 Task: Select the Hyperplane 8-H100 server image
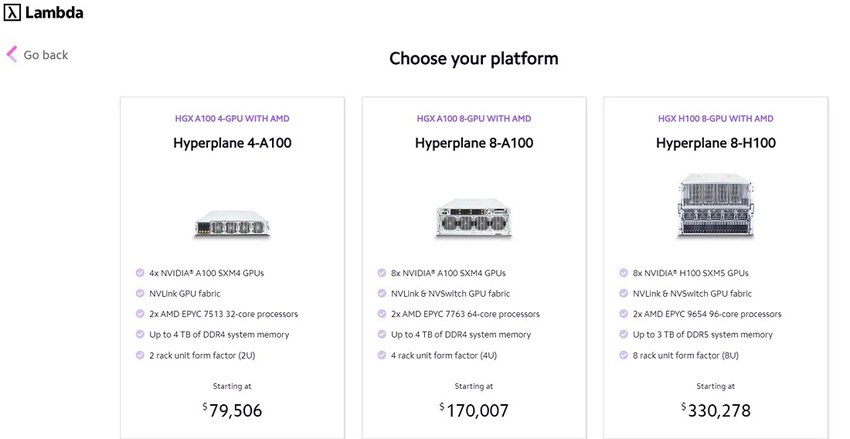(716, 205)
